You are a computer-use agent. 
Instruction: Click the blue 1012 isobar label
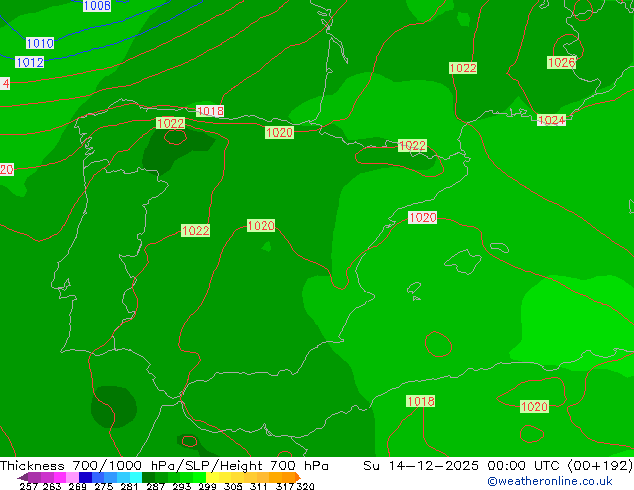[30, 62]
